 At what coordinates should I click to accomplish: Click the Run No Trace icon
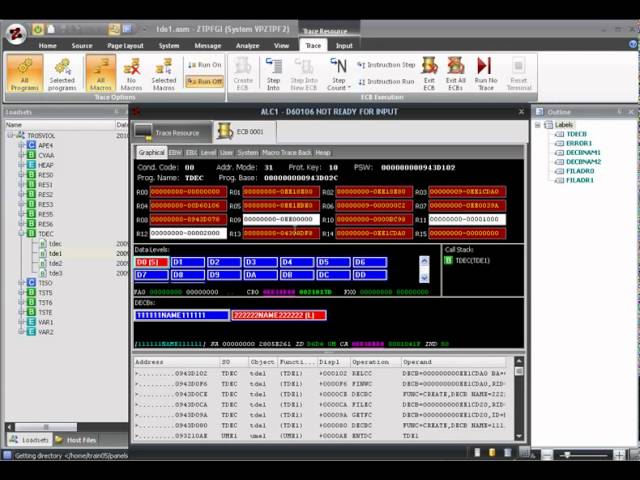click(486, 73)
